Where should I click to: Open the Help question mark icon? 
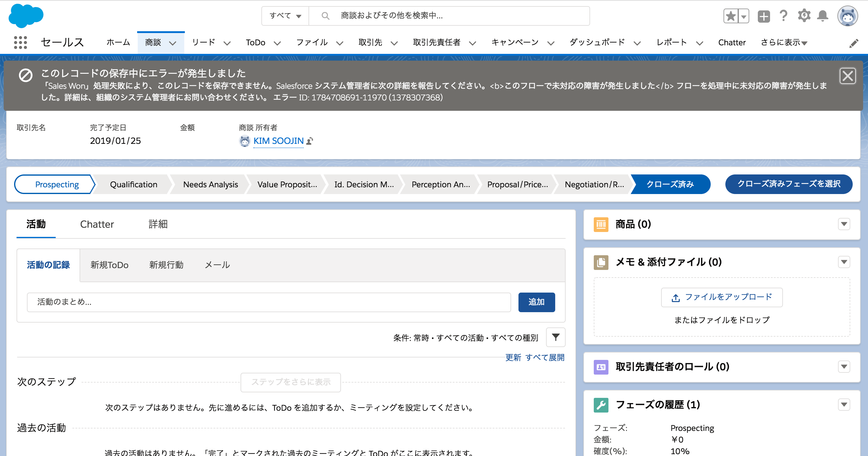784,16
